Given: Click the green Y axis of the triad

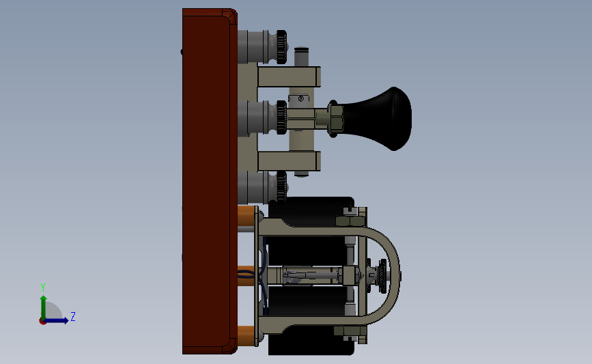Looking at the screenshot, I should click(43, 308).
